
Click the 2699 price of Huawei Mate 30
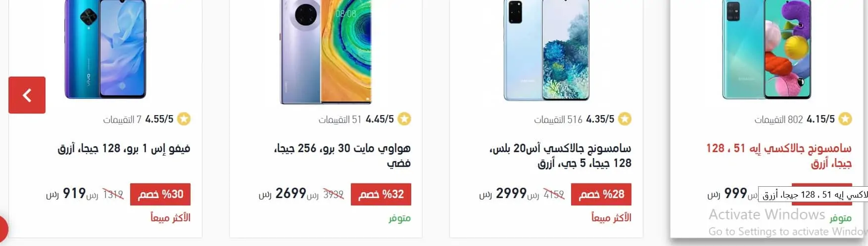click(290, 193)
